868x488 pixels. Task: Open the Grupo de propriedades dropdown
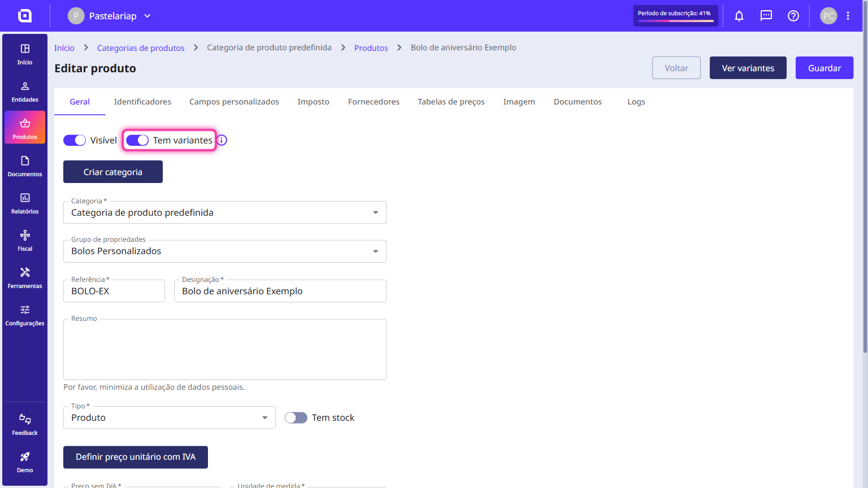tap(225, 251)
